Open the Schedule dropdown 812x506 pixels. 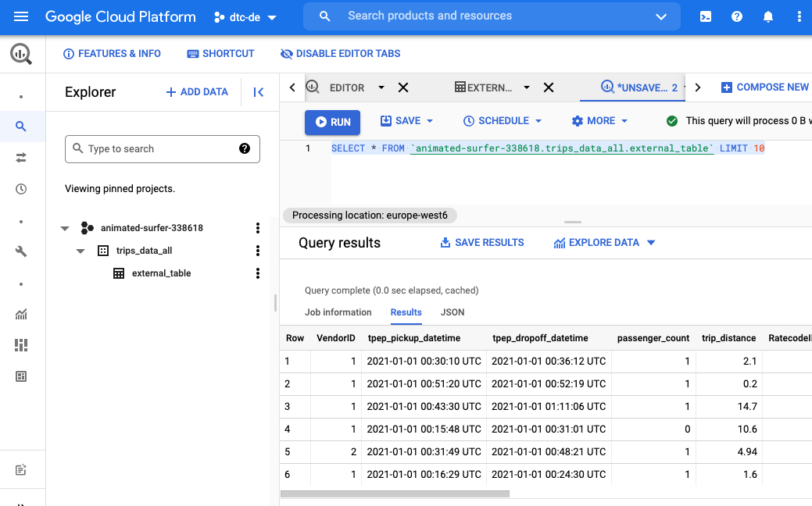click(503, 121)
